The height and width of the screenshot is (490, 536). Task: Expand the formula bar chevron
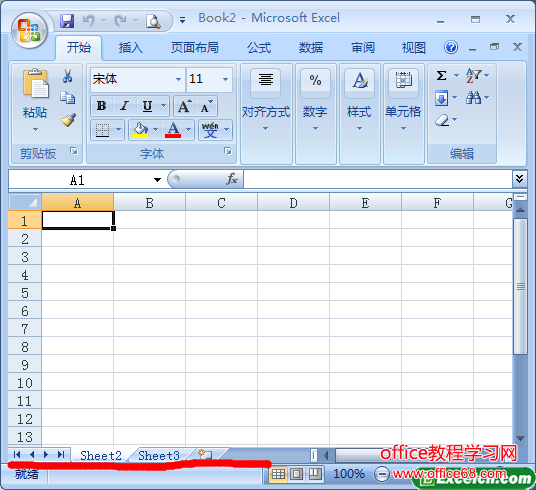pos(519,179)
